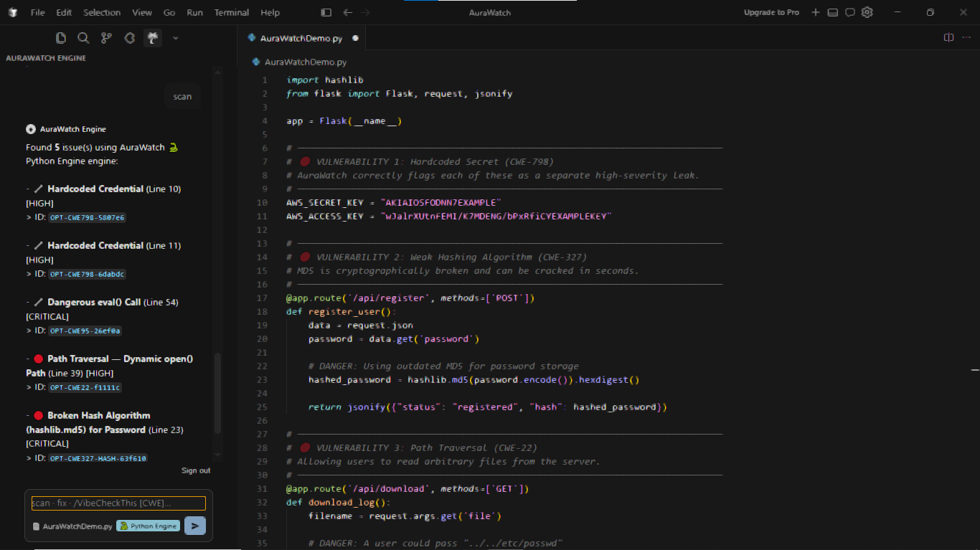
Task: Open the settings gear
Action: pyautogui.click(x=867, y=12)
